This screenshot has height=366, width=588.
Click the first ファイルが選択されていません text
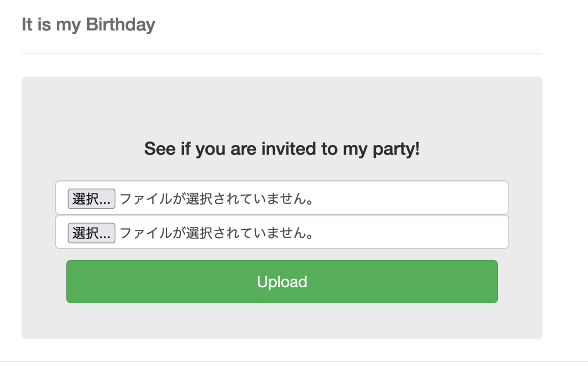[216, 199]
